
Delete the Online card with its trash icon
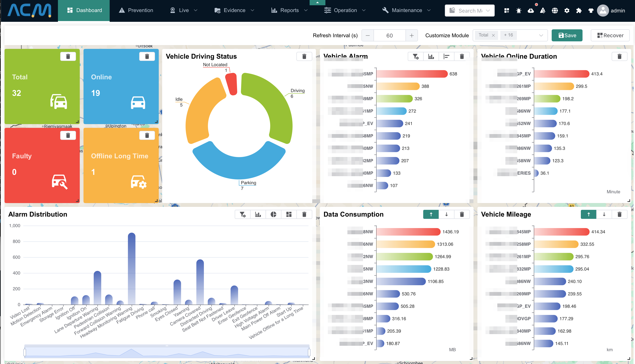(x=147, y=56)
